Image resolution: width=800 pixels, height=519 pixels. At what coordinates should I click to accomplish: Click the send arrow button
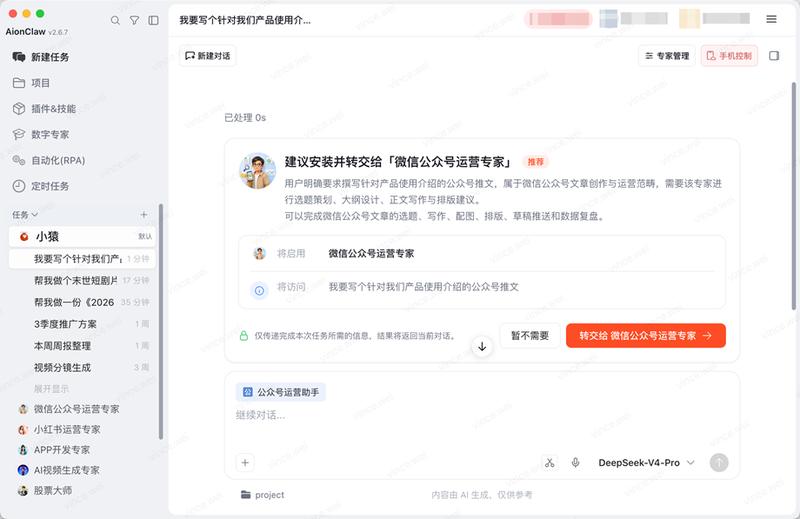coord(719,463)
